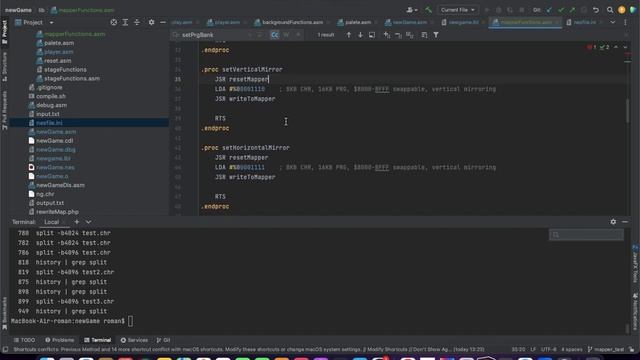
Task: Select the Local terminal tab
Action: click(x=51, y=222)
